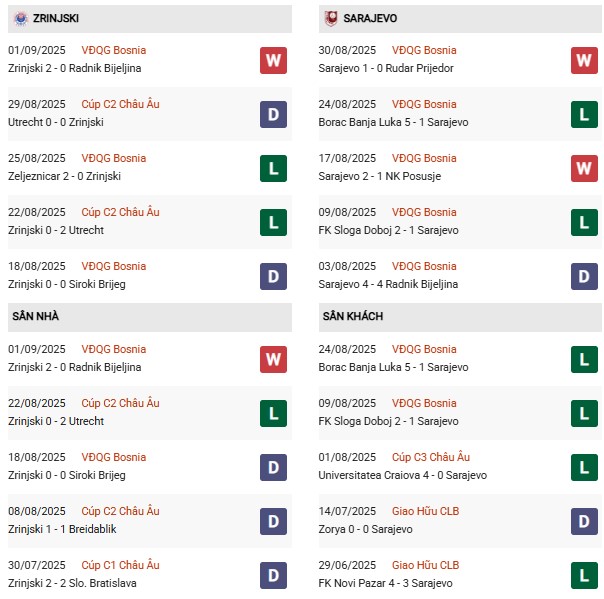Click the Sarajevo club crest icon
Viewport: 604px width, 599px height.
pyautogui.click(x=331, y=18)
